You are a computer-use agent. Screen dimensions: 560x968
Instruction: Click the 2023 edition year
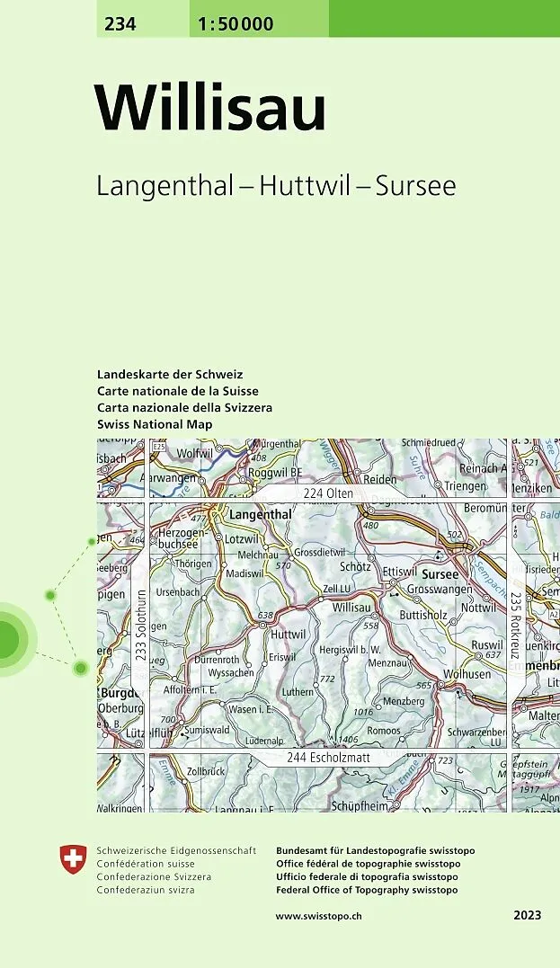tap(527, 915)
